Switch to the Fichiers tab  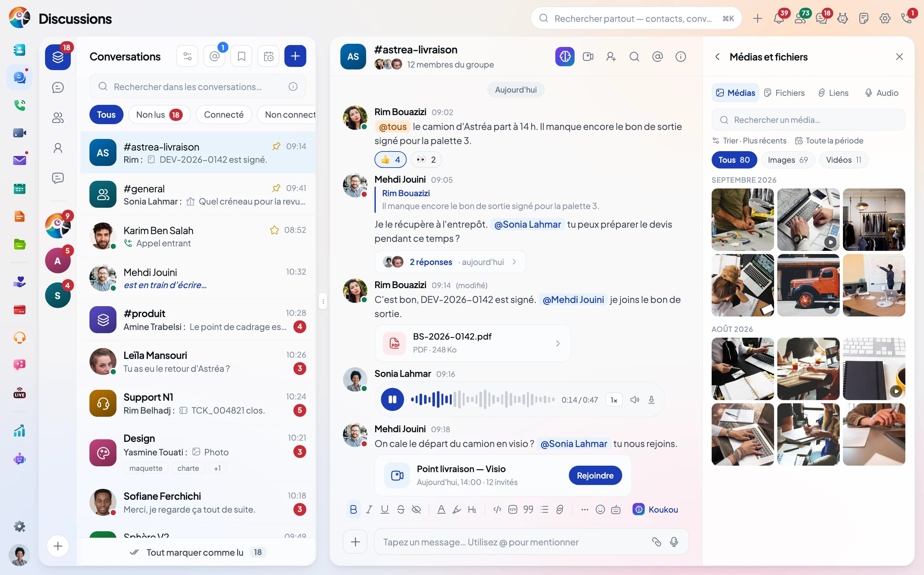point(784,93)
